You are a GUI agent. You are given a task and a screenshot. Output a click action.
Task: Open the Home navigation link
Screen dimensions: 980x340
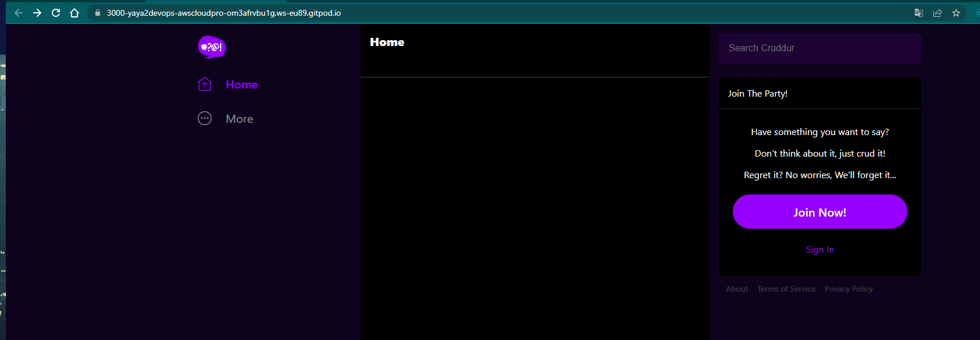click(x=241, y=84)
